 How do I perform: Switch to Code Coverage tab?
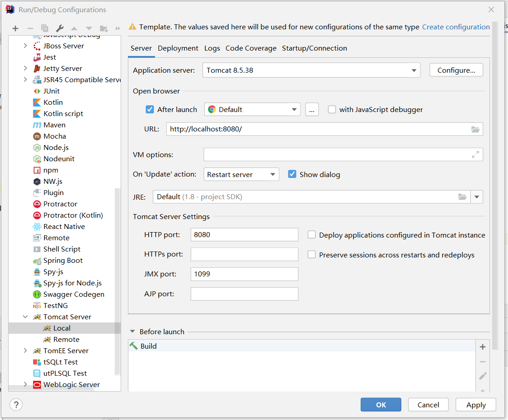(x=251, y=48)
